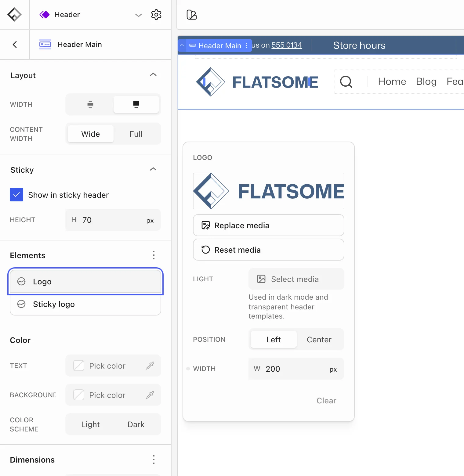Select Light color scheme

91,424
